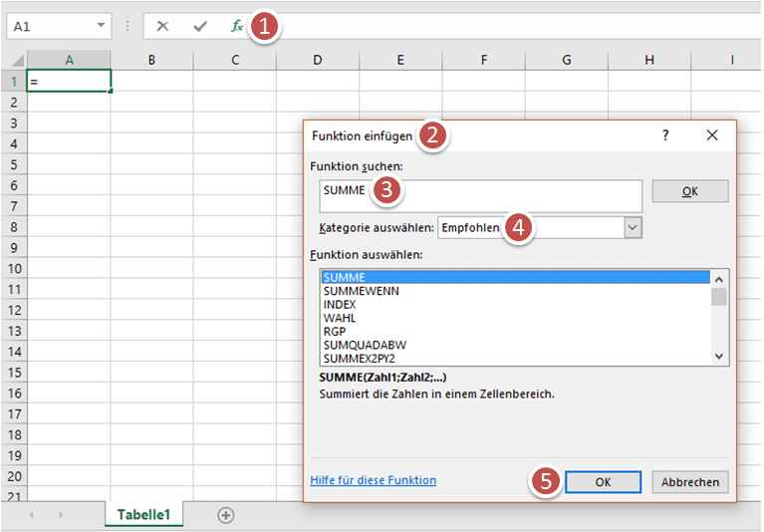Click the Funktion suchen search field
The height and width of the screenshot is (532, 764).
(x=481, y=196)
